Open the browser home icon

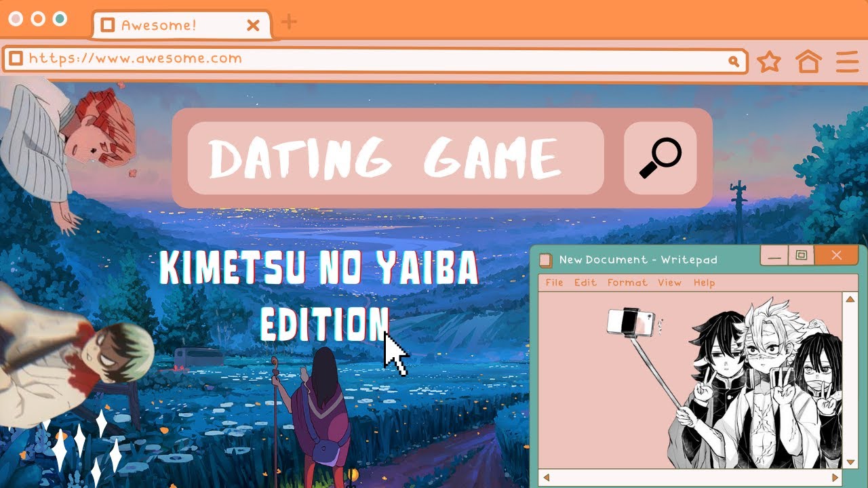(x=808, y=61)
